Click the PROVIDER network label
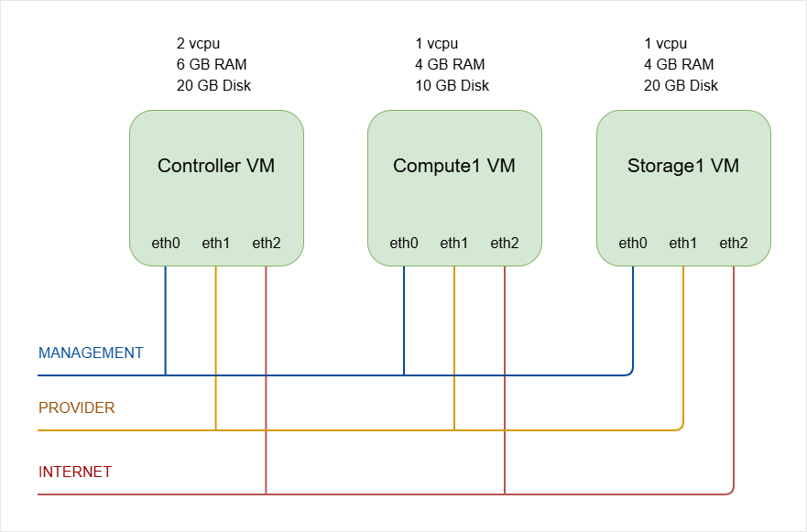 coord(77,407)
